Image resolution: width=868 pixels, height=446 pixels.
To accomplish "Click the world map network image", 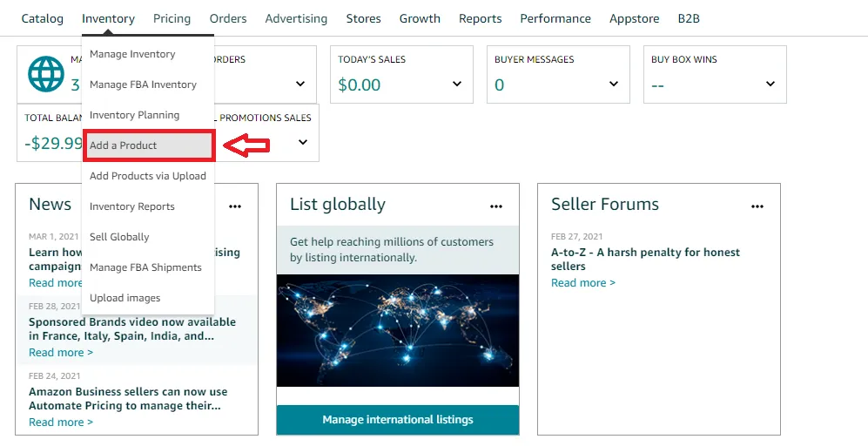I will tap(398, 331).
